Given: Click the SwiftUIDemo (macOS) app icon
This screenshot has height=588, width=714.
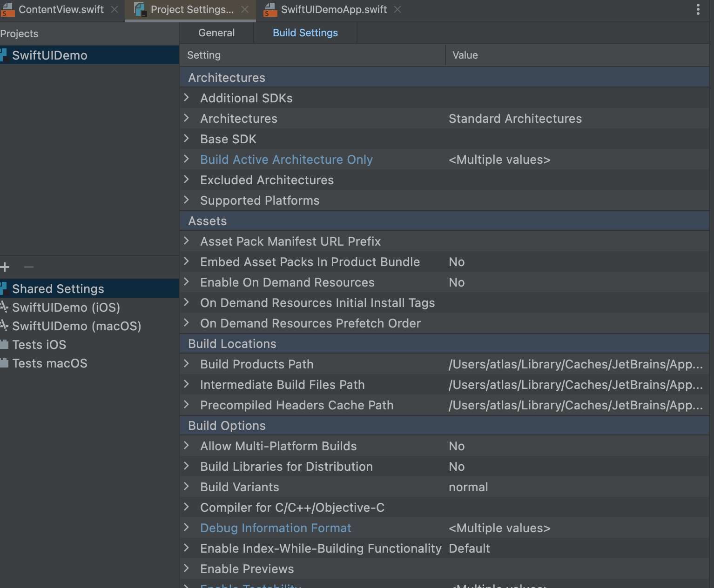Looking at the screenshot, I should 4,326.
